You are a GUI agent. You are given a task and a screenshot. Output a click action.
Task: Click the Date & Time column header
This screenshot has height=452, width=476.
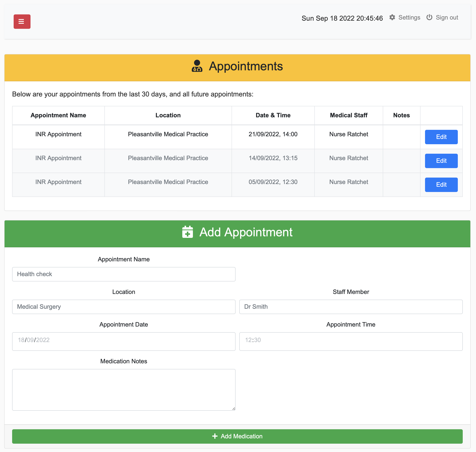pos(273,115)
